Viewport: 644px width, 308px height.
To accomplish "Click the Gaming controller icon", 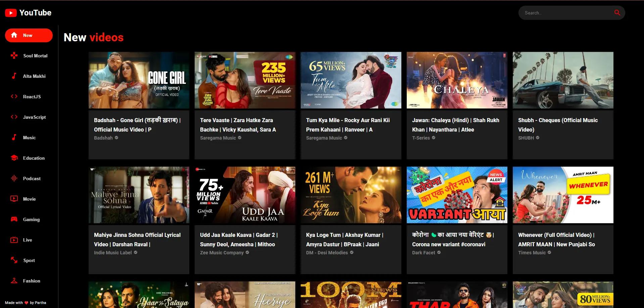I will [14, 219].
